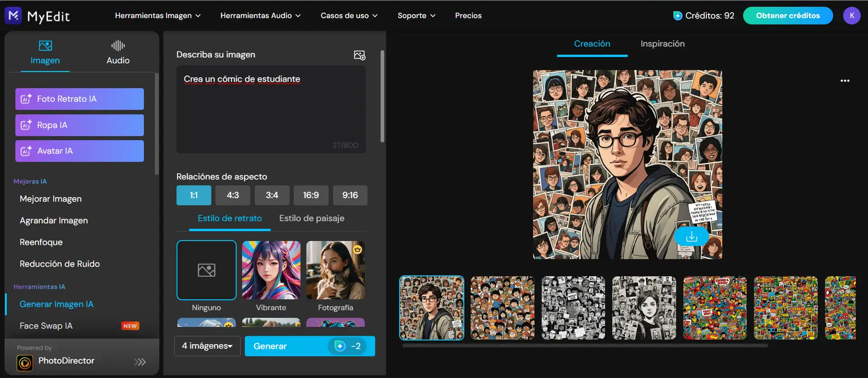Open Foto Retrato IA tool
This screenshot has width=868, height=378.
(x=80, y=99)
